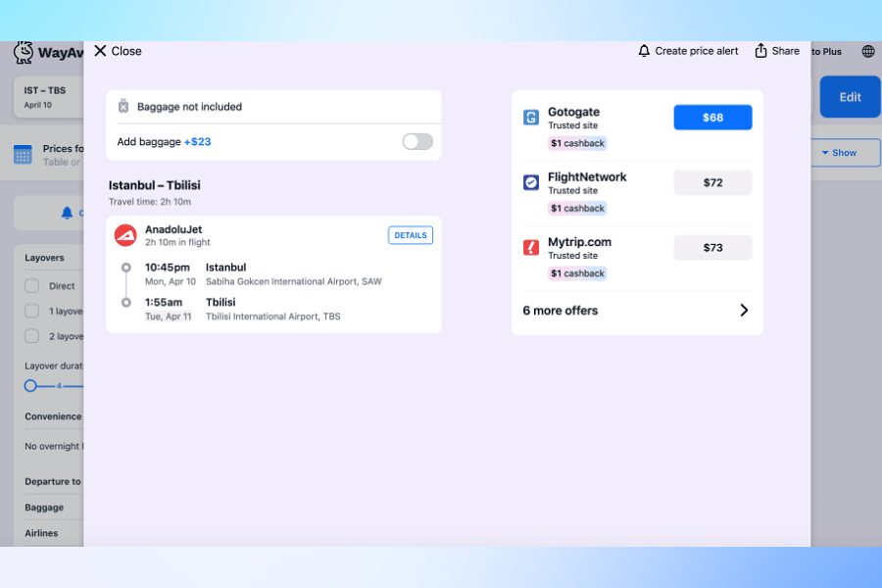Check the Direct layover checkbox

point(32,286)
